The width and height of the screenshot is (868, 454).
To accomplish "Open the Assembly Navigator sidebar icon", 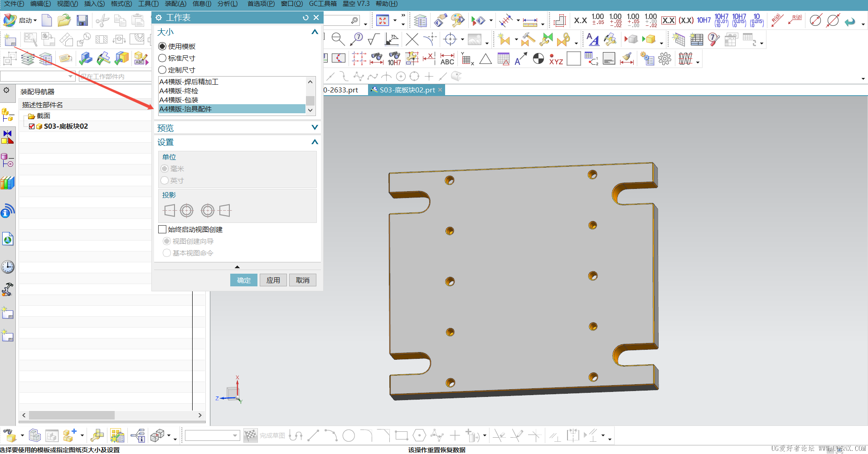I will pyautogui.click(x=8, y=114).
